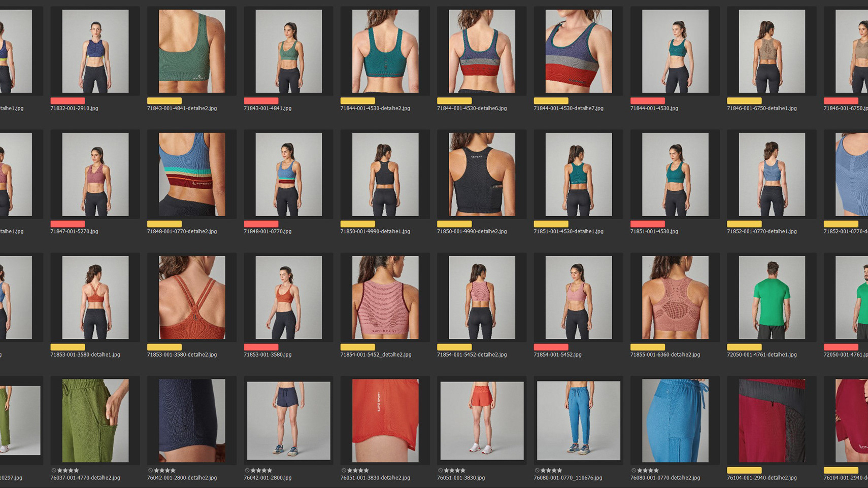Select thumbnail 71843-001-4841.jpg of green sports bra
The width and height of the screenshot is (868, 488).
288,51
